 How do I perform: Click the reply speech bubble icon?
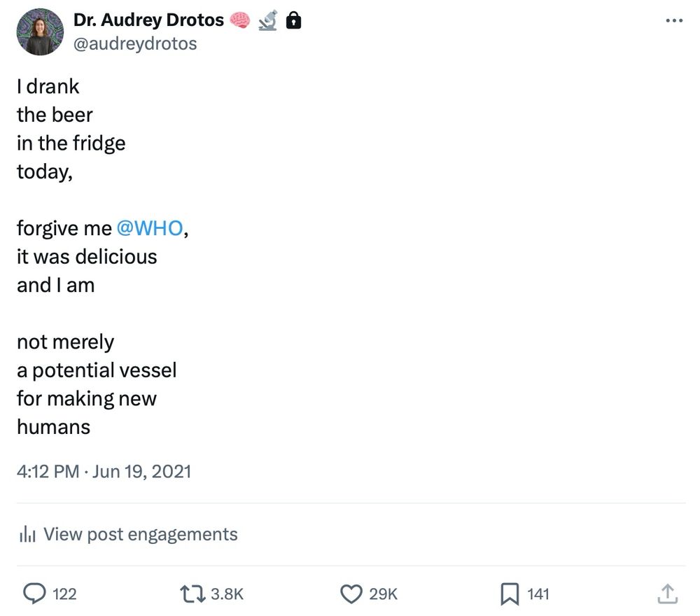(x=34, y=594)
